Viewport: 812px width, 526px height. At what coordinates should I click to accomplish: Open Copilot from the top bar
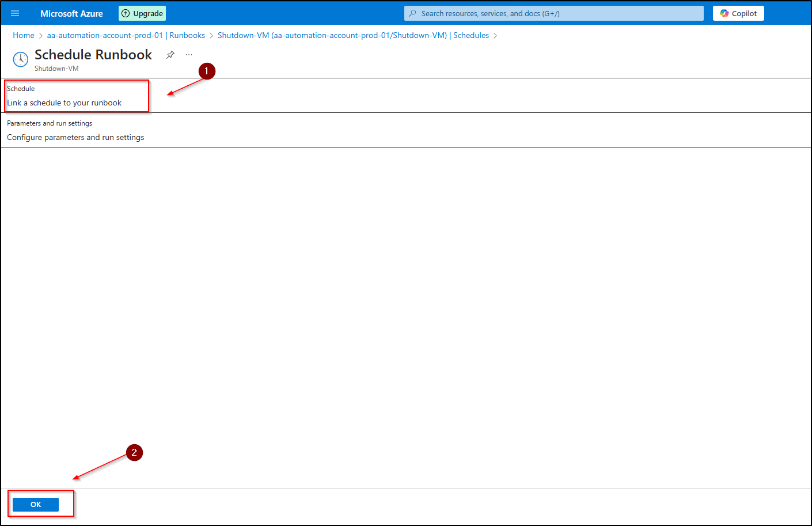(738, 13)
